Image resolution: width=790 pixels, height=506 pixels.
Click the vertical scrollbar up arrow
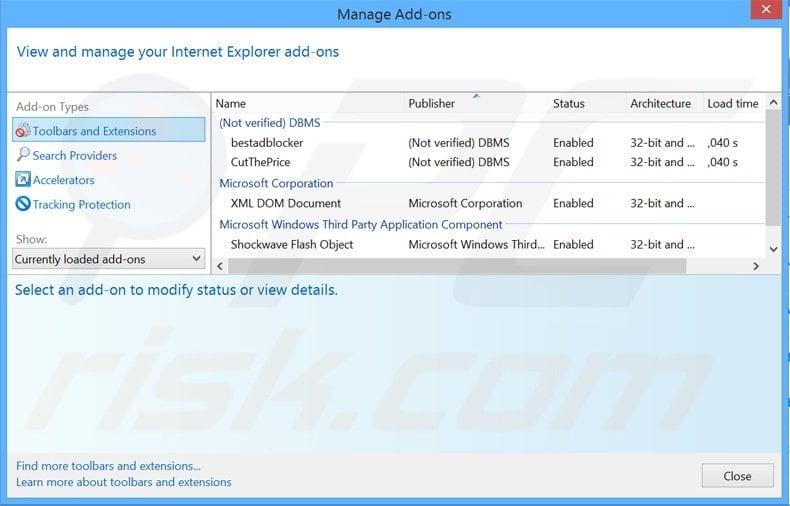[x=773, y=103]
